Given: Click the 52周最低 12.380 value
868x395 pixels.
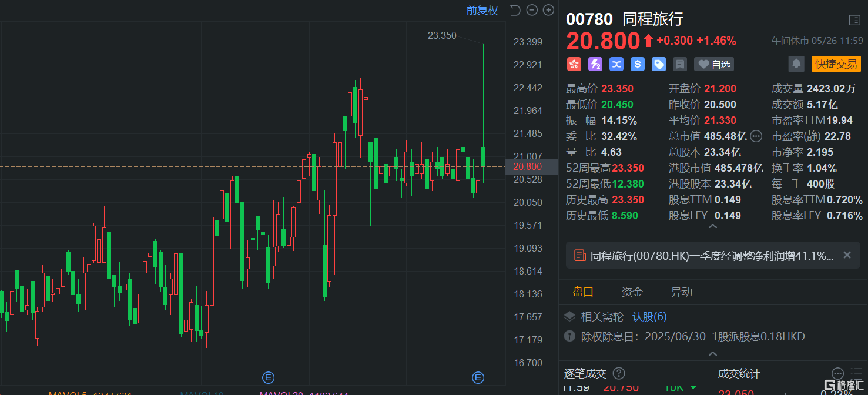Looking at the screenshot, I should [628, 184].
